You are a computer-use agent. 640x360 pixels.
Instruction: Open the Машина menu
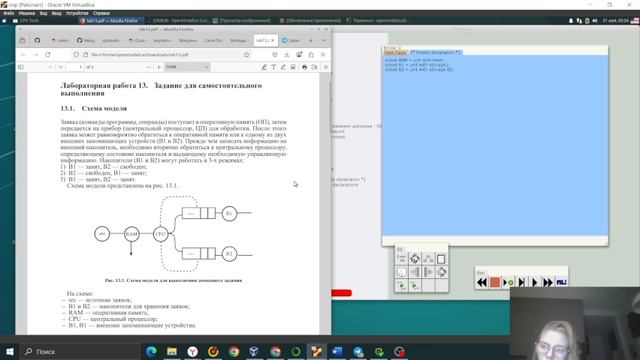[x=27, y=13]
